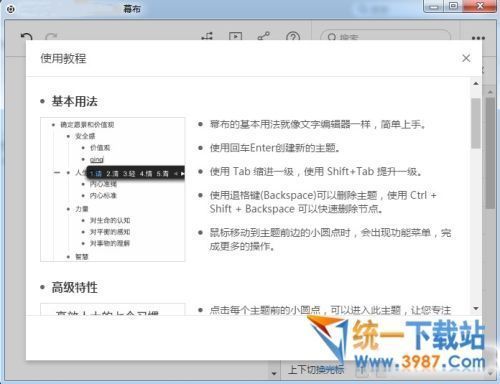Viewport: 500px width, 384px height.
Task: Click tutorial scrollbar down arrow
Action: (x=476, y=309)
